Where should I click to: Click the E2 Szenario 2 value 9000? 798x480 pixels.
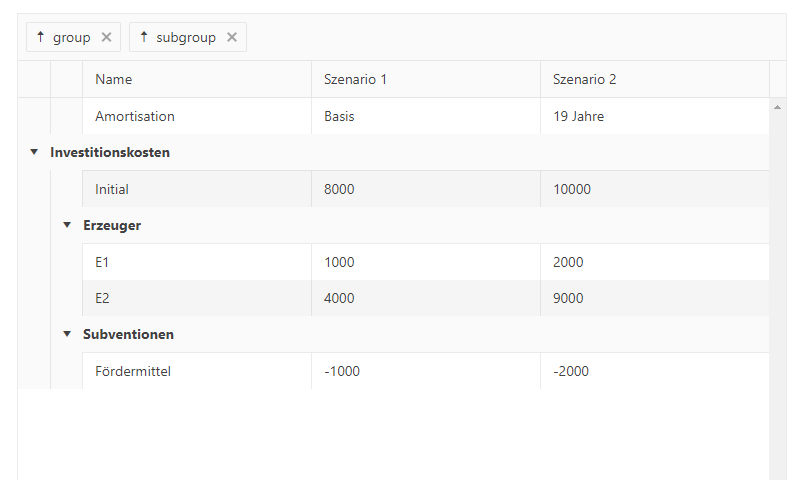coord(568,298)
